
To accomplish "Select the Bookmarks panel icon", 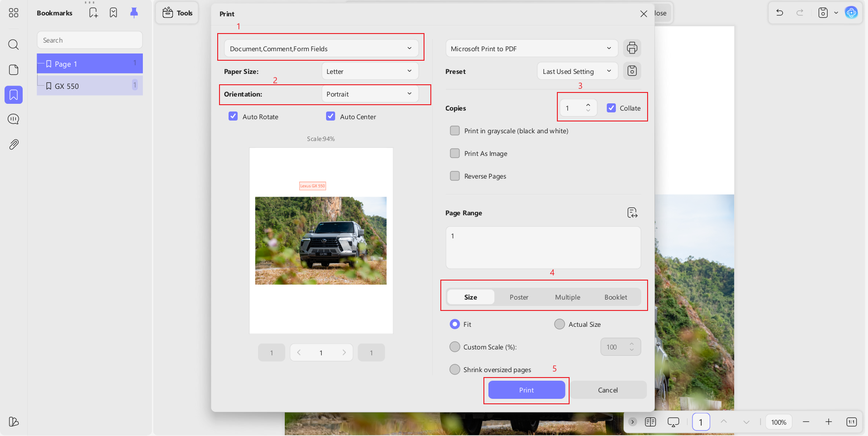I will (13, 95).
